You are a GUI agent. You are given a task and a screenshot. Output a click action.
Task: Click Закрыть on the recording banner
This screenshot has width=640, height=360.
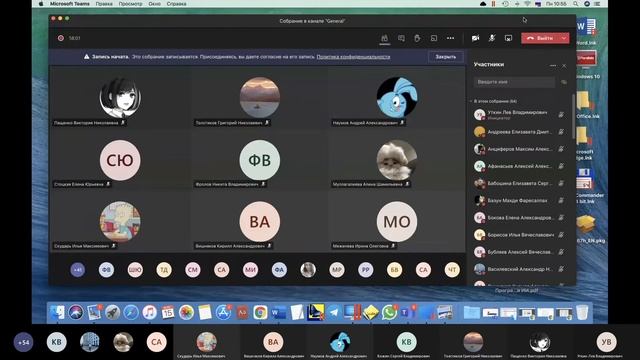click(x=445, y=57)
